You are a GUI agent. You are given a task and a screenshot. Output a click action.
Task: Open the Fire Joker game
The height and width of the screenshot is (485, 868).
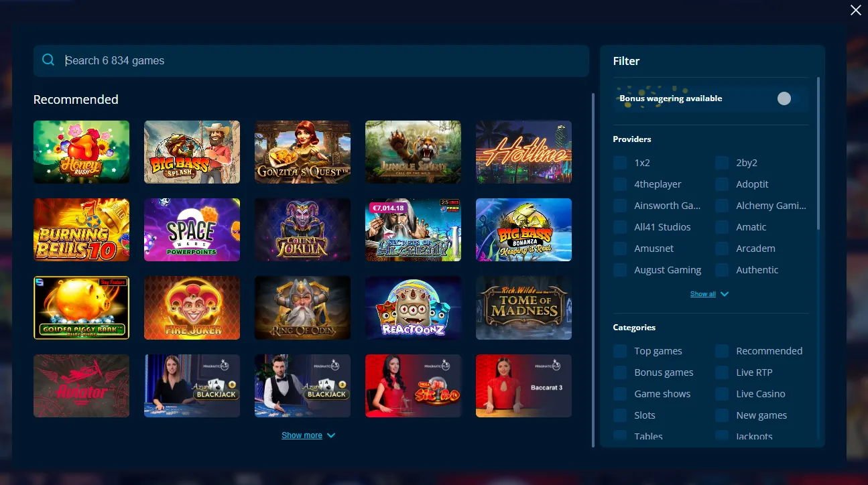192,308
